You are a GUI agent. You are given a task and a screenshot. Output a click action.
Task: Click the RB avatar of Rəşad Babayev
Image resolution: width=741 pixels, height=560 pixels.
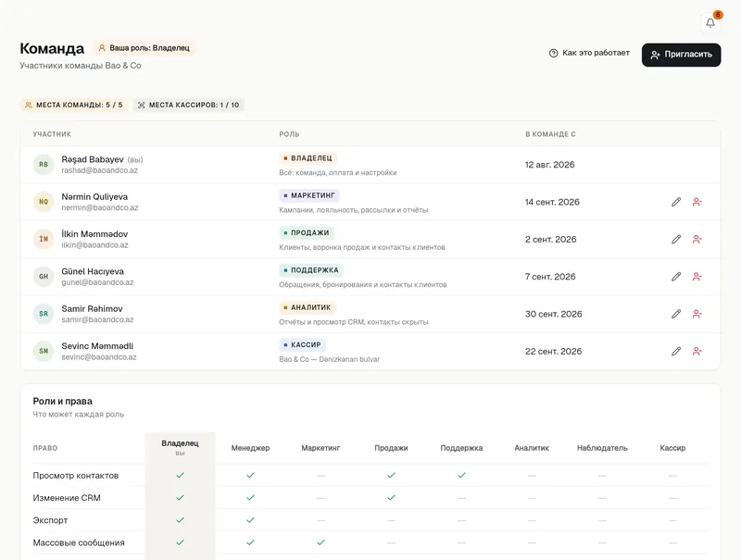pos(44,165)
